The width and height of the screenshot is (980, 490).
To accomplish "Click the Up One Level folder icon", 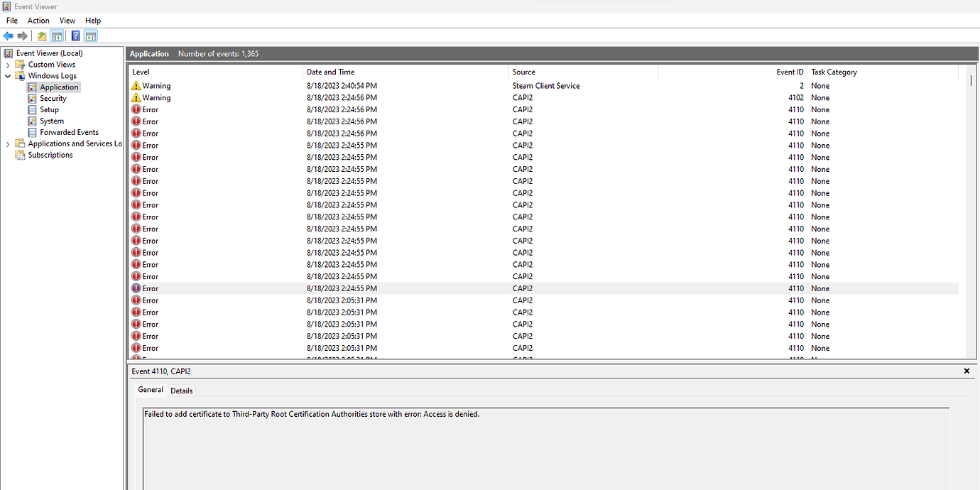I will coord(42,36).
